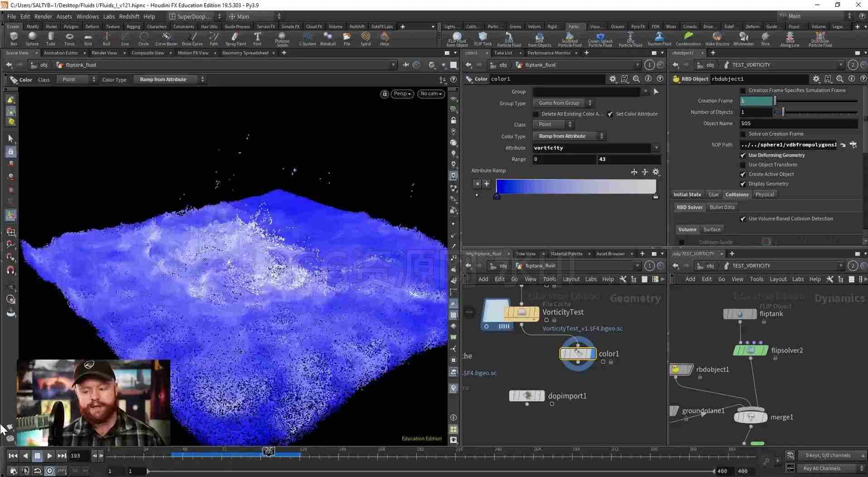
Task: Click the Make Viscous shelf tool
Action: pos(717,39)
